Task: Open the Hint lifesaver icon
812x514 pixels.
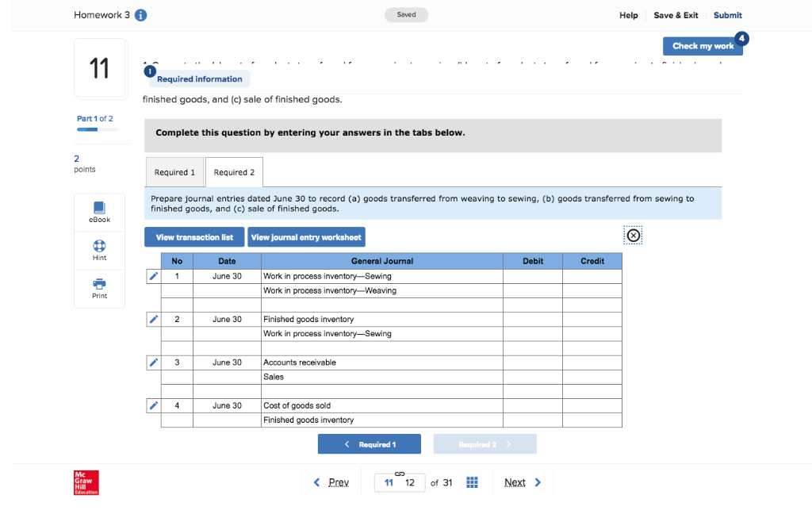Action: click(99, 246)
